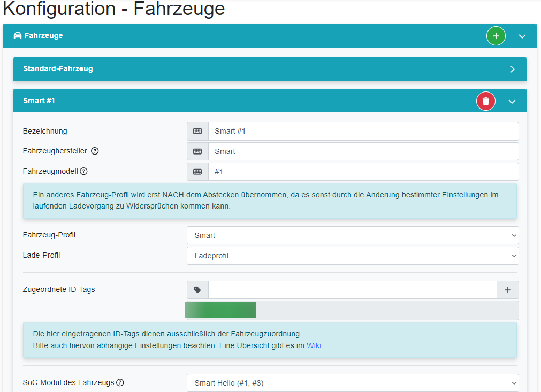The image size is (541, 392).
Task: Click the Smart #1 card header title
Action: pyautogui.click(x=39, y=101)
